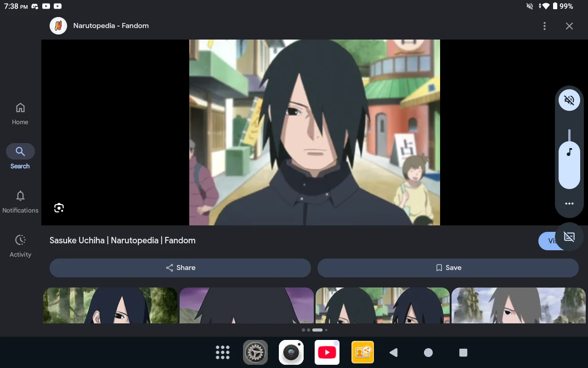Tap the muted notification status icon

coord(530,6)
